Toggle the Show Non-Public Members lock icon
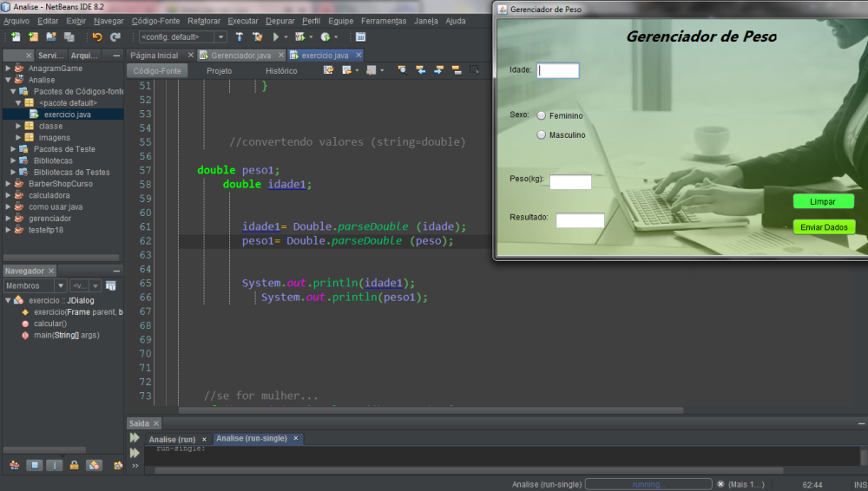 pyautogui.click(x=74, y=466)
